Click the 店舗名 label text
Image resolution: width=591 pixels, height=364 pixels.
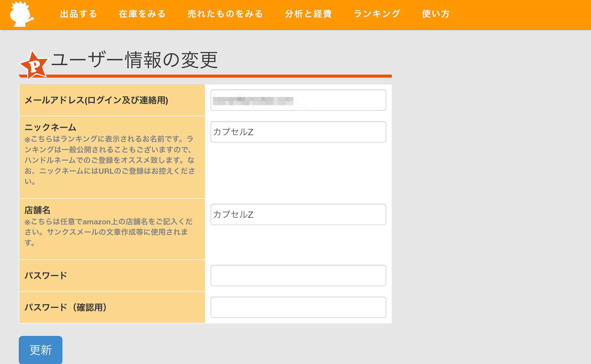coord(38,210)
